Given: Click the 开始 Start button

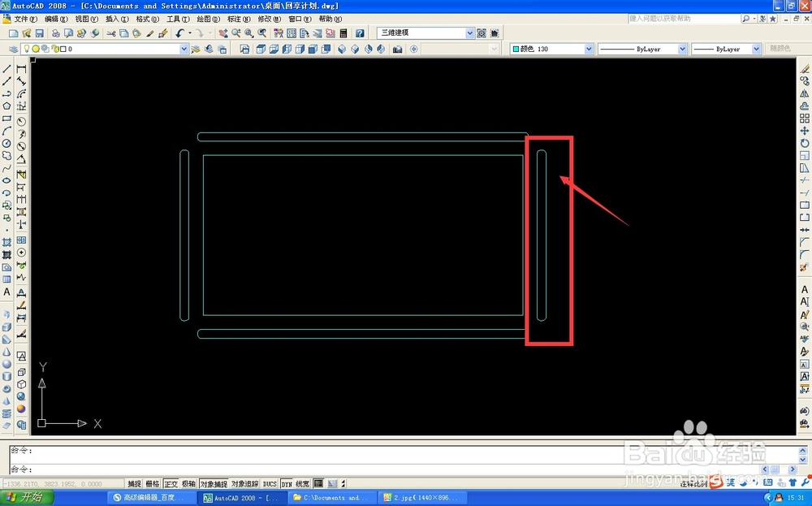Looking at the screenshot, I should pyautogui.click(x=27, y=498).
